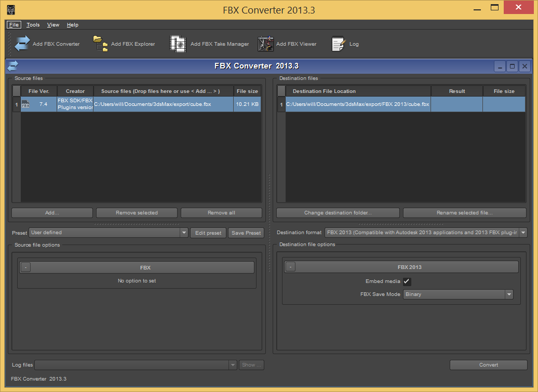Click Edit preset button
Viewport: 538px width, 392px height.
pyautogui.click(x=208, y=233)
